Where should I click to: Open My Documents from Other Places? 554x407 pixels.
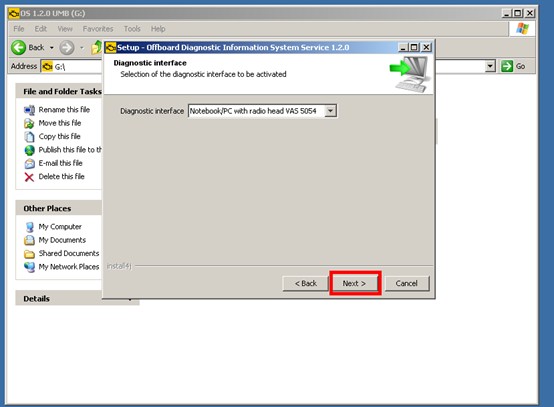[62, 240]
